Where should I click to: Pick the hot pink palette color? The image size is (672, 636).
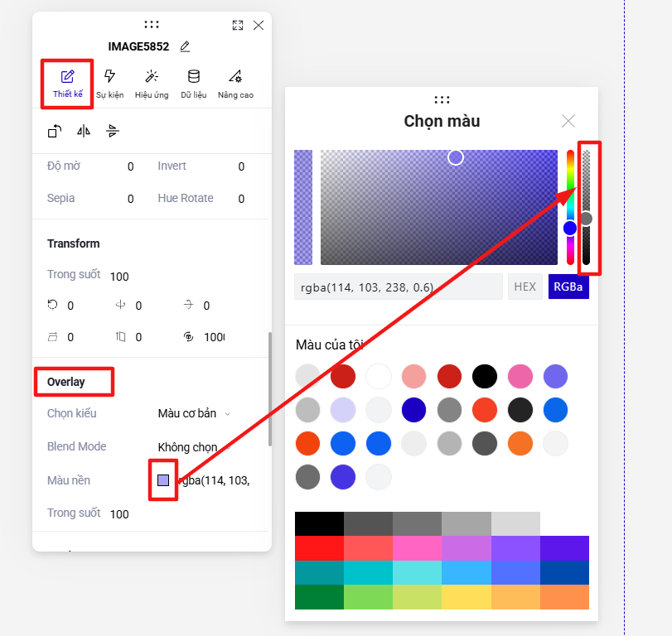pyautogui.click(x=417, y=547)
